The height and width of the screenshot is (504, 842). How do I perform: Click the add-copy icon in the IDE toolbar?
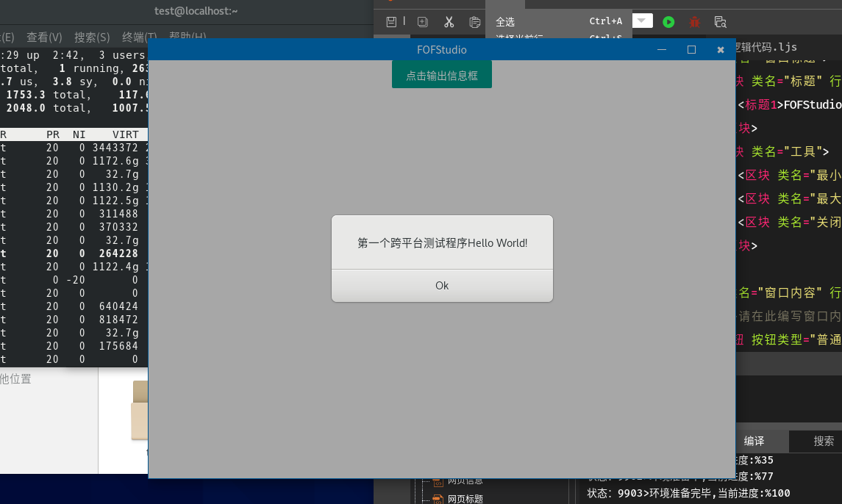[423, 22]
